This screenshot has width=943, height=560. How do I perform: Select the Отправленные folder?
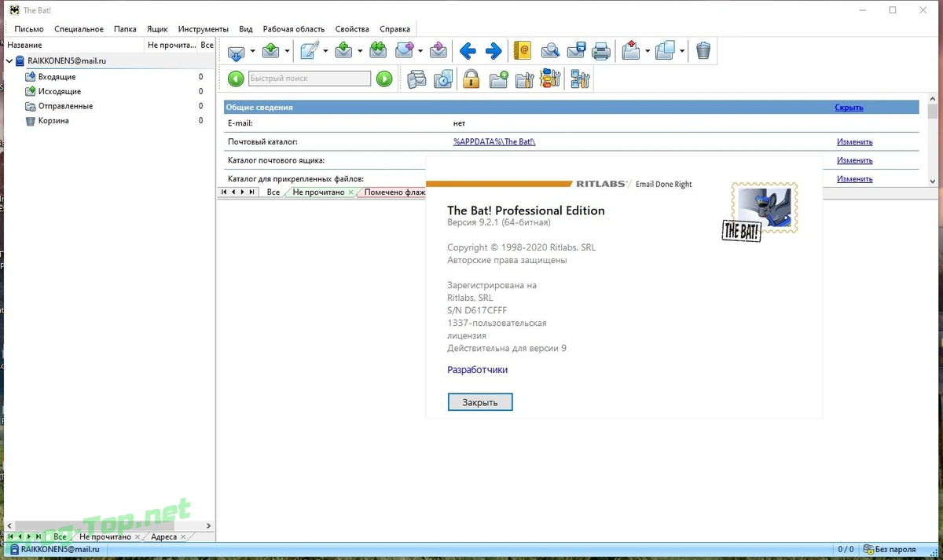point(65,106)
